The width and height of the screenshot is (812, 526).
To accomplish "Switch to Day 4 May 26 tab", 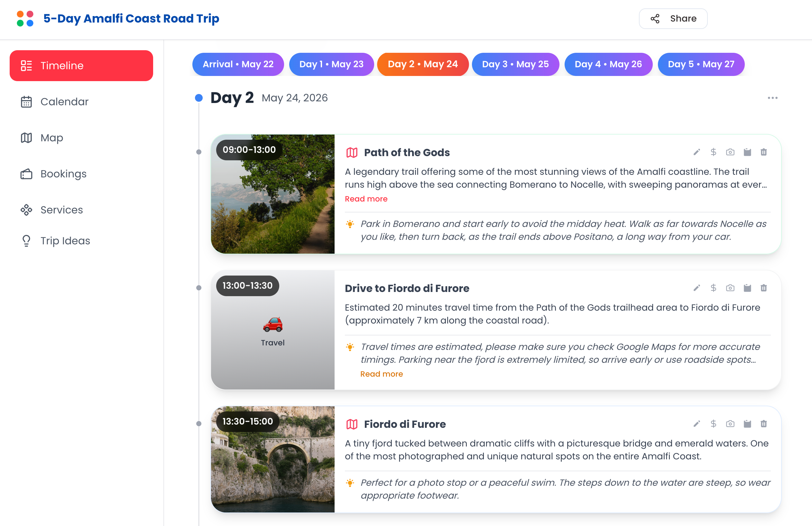I will pos(608,64).
